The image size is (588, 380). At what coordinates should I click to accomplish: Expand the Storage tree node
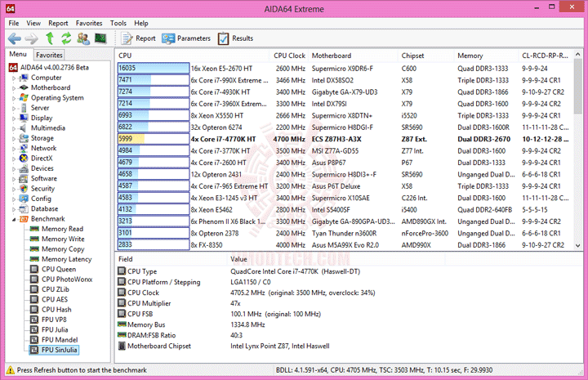(x=14, y=139)
